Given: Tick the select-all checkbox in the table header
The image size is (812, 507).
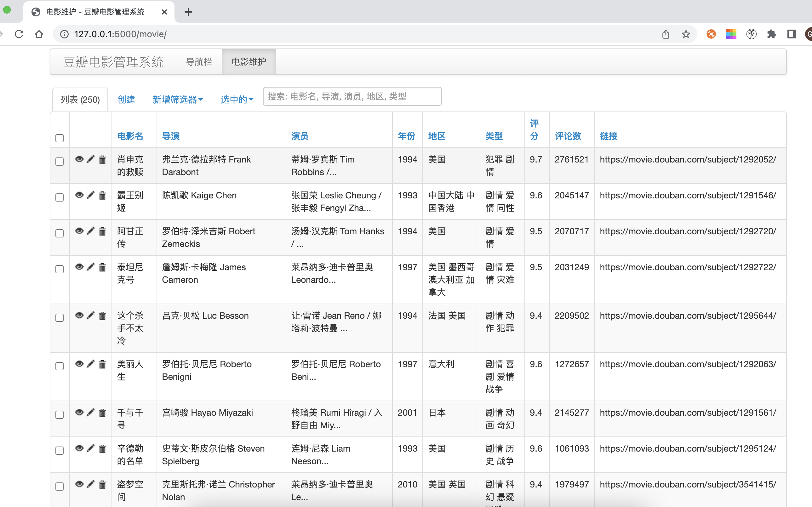Looking at the screenshot, I should tap(59, 138).
